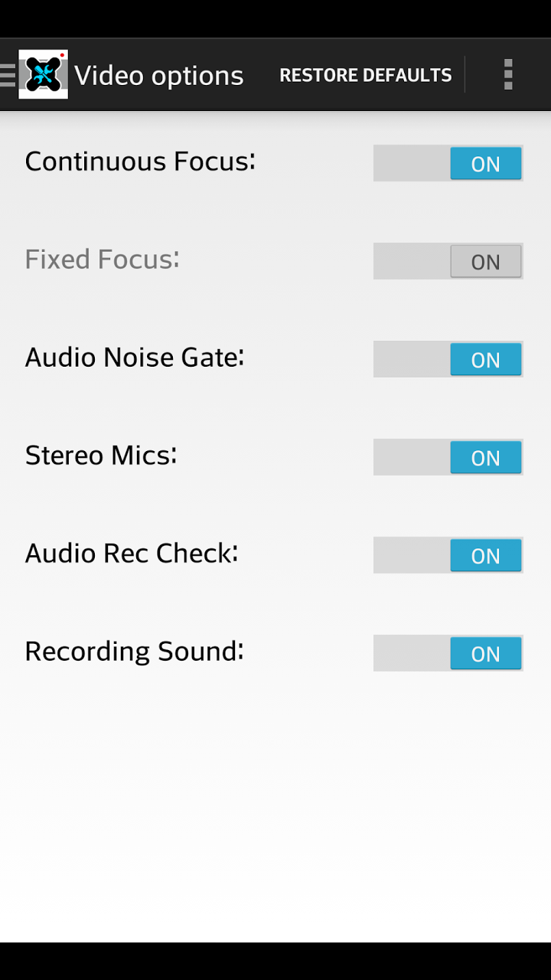The width and height of the screenshot is (551, 980).
Task: Tap the Fixed Focus label
Action: (103, 260)
